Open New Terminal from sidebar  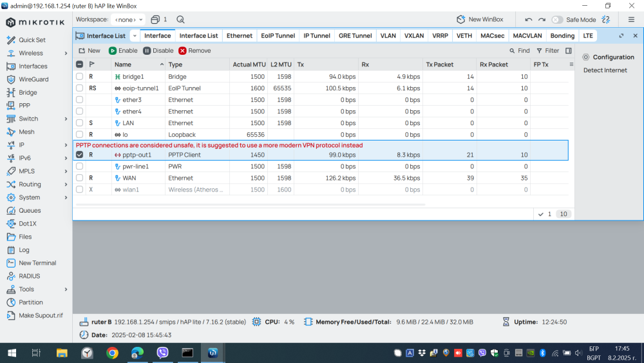[37, 263]
